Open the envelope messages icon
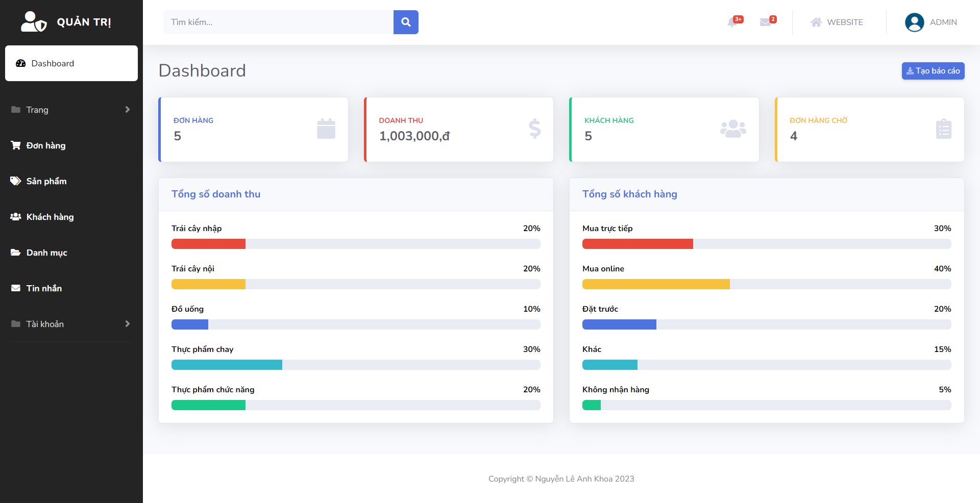 [x=765, y=22]
